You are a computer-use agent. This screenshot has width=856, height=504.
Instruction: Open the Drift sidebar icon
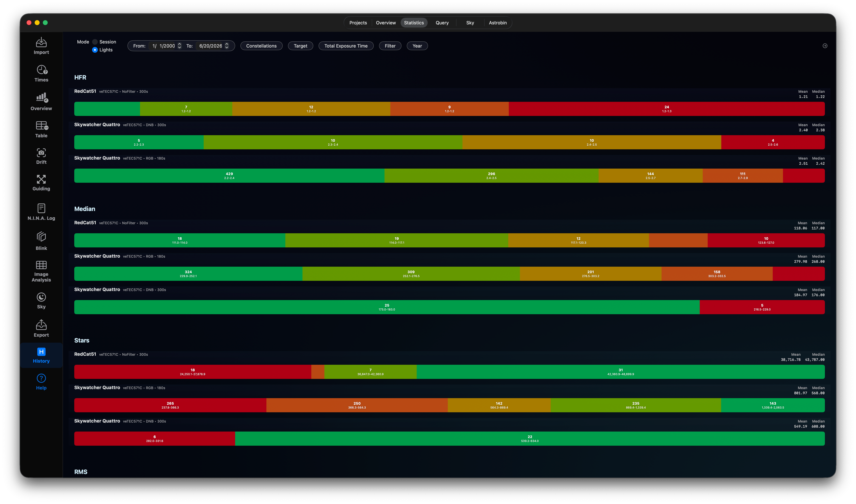click(41, 156)
